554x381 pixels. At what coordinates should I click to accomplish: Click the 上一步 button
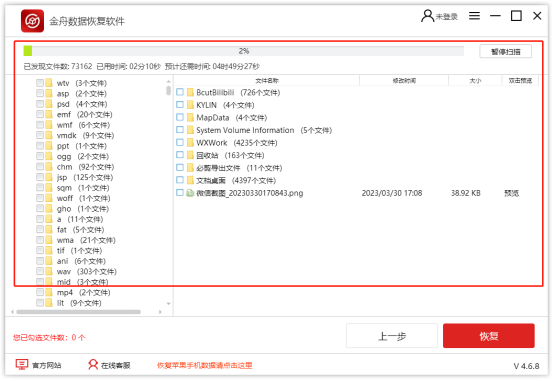click(x=392, y=336)
